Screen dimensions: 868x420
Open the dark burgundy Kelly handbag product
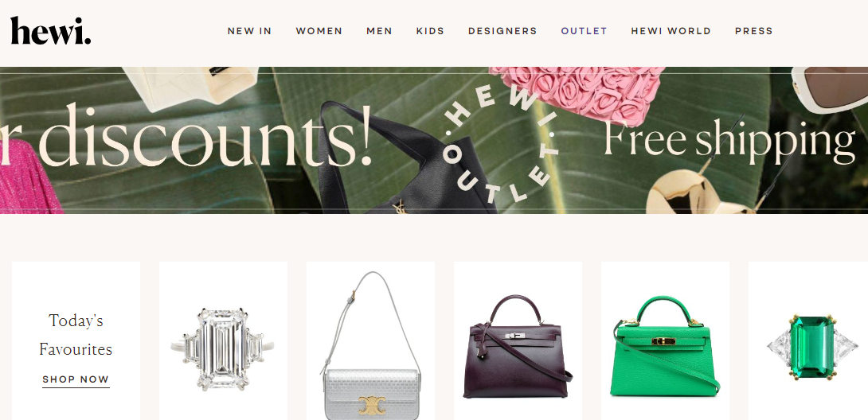pyautogui.click(x=518, y=347)
